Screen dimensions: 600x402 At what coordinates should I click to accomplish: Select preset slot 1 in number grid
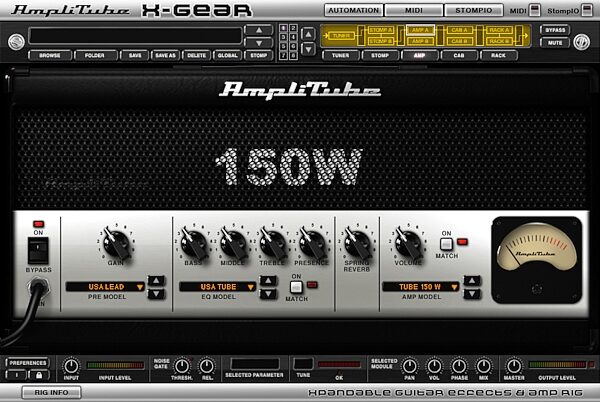click(x=283, y=28)
